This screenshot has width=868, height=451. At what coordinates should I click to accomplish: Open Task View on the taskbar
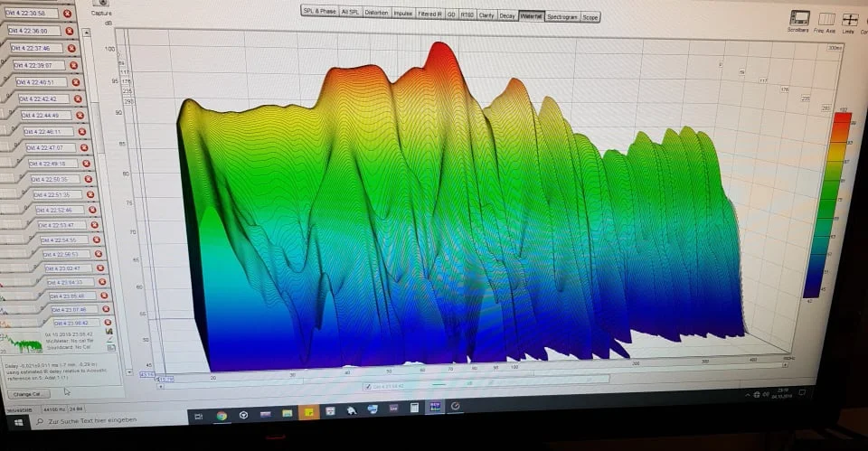[x=199, y=417]
